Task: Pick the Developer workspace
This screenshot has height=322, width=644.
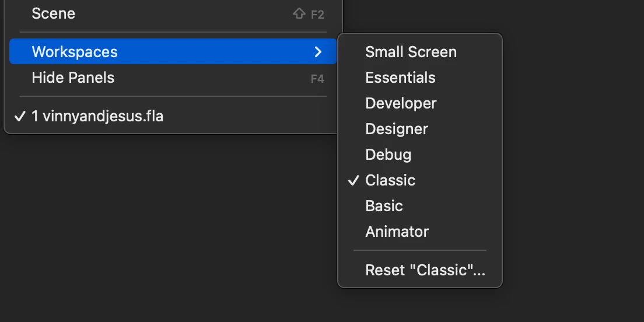Action: click(401, 103)
